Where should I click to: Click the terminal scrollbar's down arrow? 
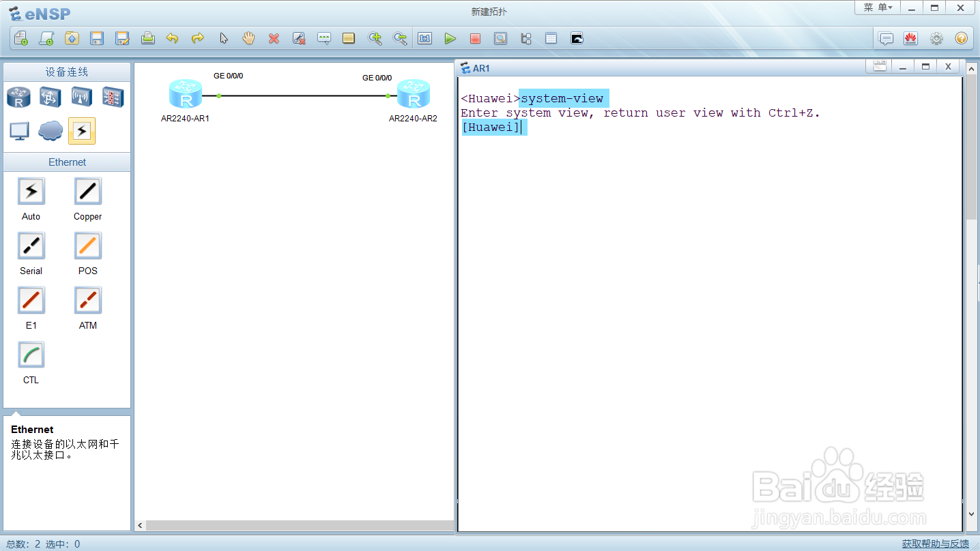(971, 514)
